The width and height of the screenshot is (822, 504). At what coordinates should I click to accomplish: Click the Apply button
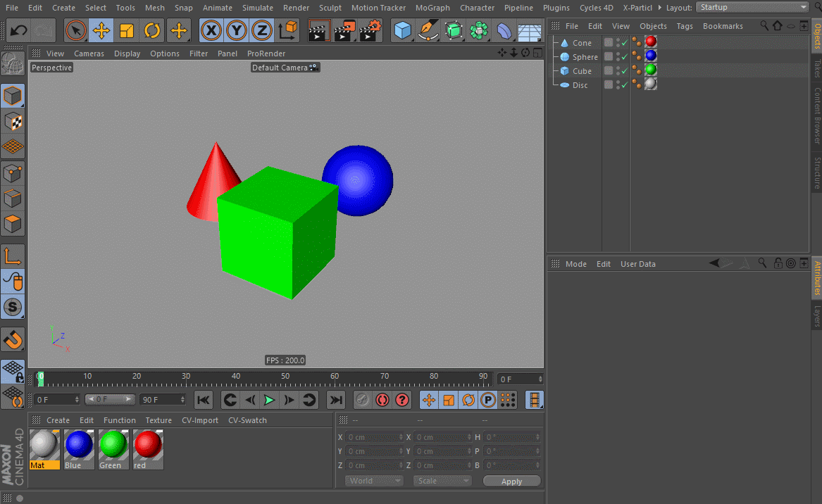[511, 481]
